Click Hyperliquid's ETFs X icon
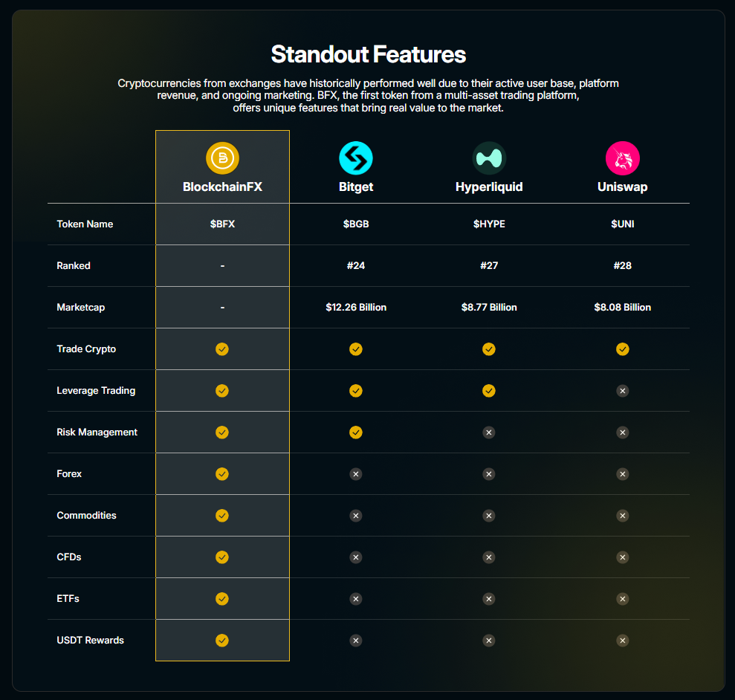735x700 pixels. click(489, 598)
